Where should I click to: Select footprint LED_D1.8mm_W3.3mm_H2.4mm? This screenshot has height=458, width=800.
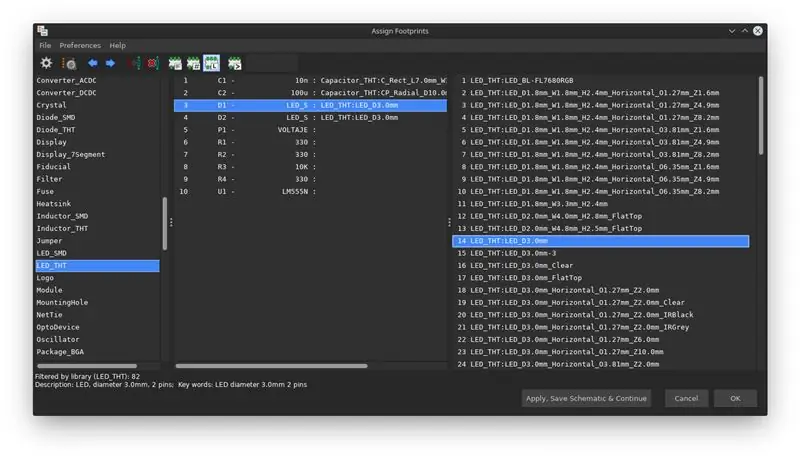point(601,203)
